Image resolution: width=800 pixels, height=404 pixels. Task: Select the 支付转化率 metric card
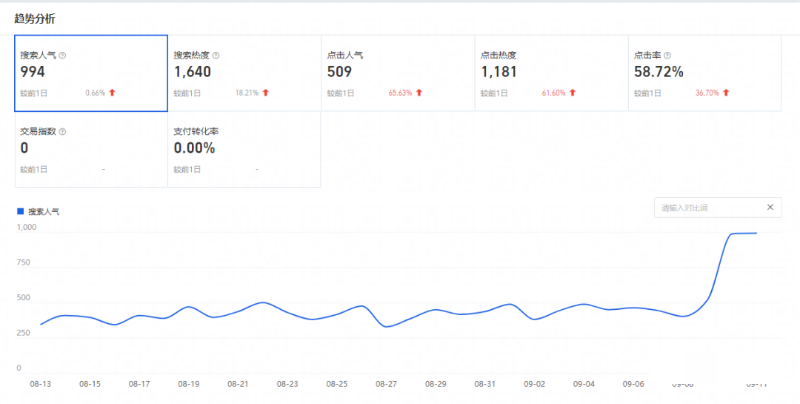pyautogui.click(x=244, y=149)
